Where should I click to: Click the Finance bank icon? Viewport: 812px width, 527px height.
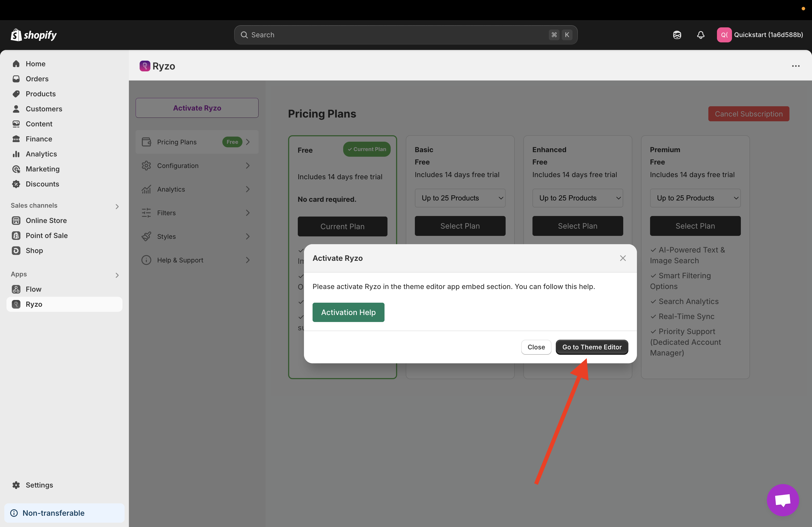(x=16, y=139)
